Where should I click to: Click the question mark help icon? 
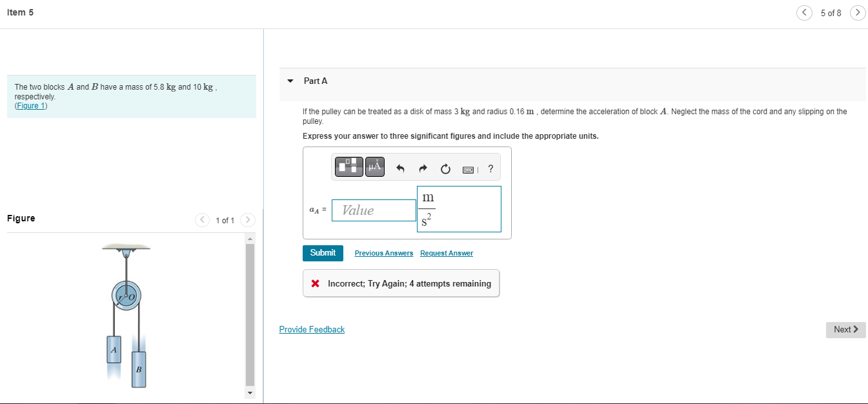pyautogui.click(x=490, y=168)
